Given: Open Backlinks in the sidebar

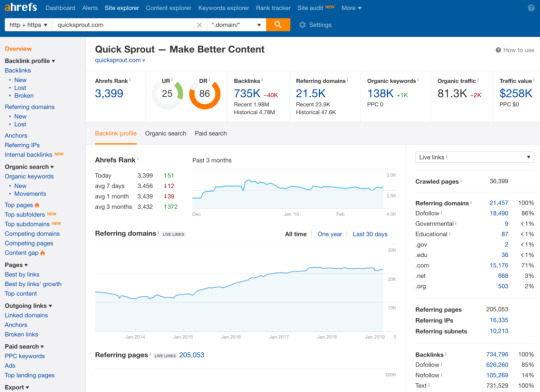Looking at the screenshot, I should pos(18,70).
